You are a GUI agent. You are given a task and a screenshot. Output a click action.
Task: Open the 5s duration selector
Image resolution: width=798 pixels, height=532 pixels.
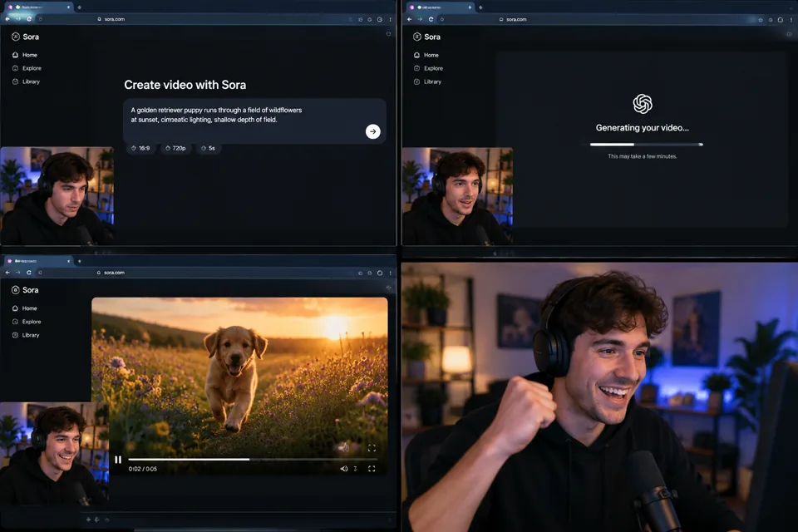(x=208, y=148)
